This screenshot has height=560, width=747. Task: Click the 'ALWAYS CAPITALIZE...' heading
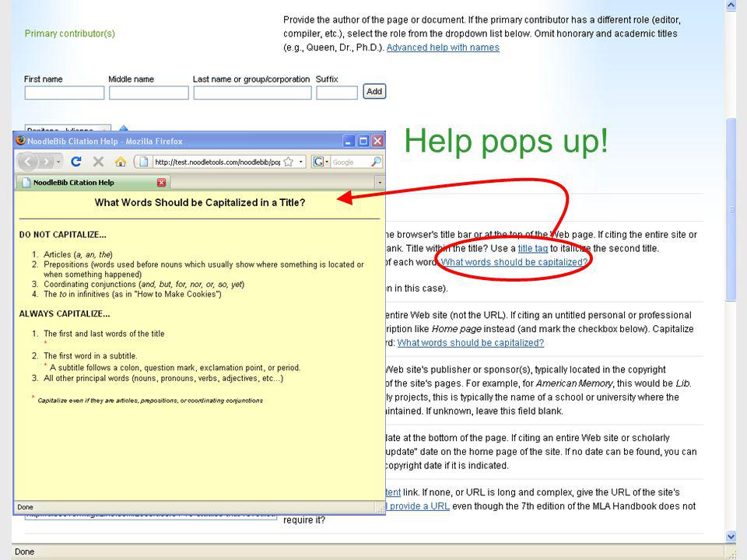(65, 313)
